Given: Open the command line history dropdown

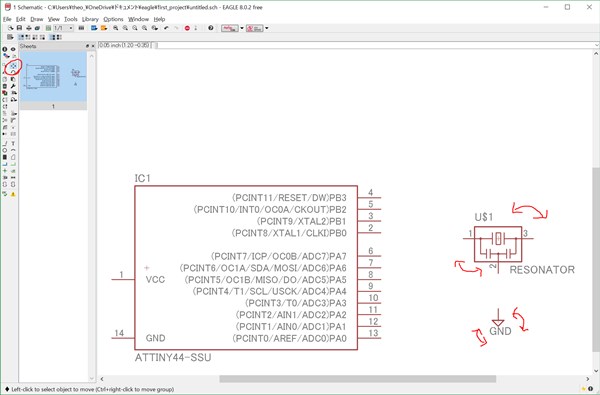Looking at the screenshot, I should tap(596, 45).
